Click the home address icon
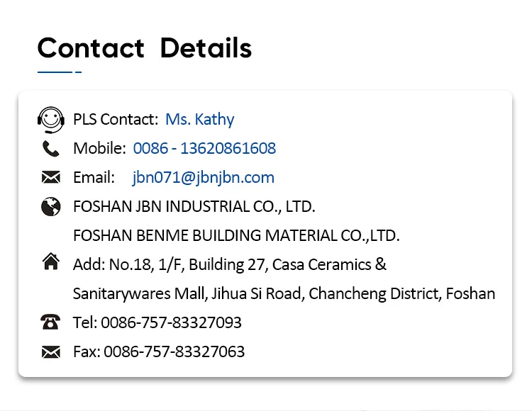Screen dimensions: 532x411 50,262
